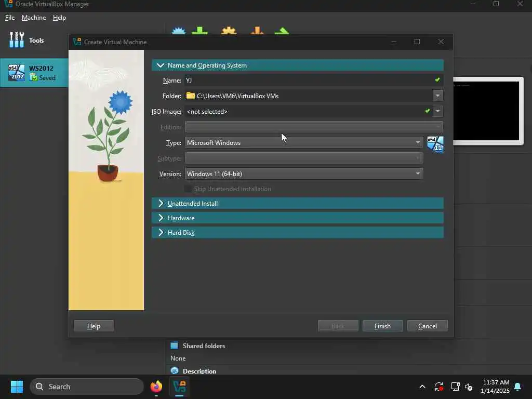This screenshot has height=399, width=532.
Task: Expand the Hardware section
Action: [x=298, y=218]
